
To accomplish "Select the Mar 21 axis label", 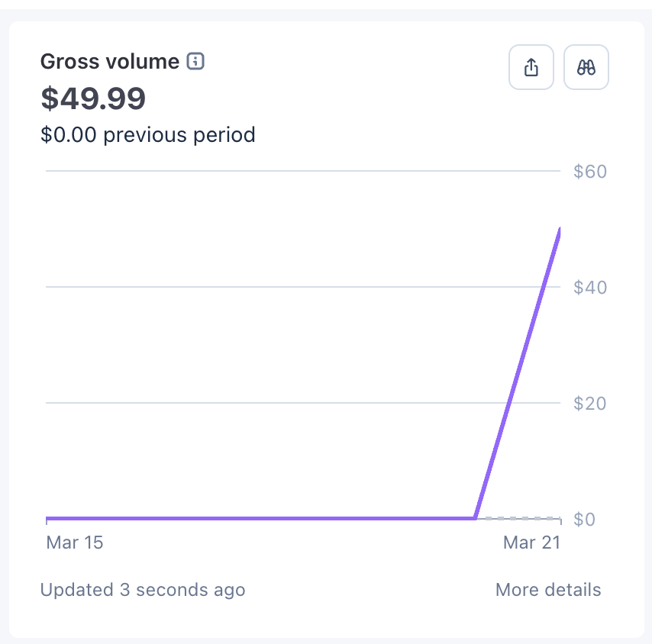I will click(532, 543).
